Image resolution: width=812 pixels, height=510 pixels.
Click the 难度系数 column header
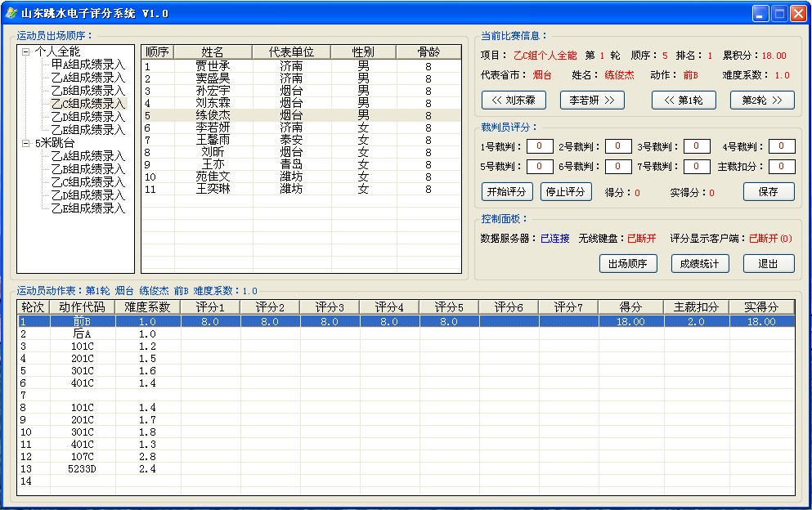tap(147, 307)
